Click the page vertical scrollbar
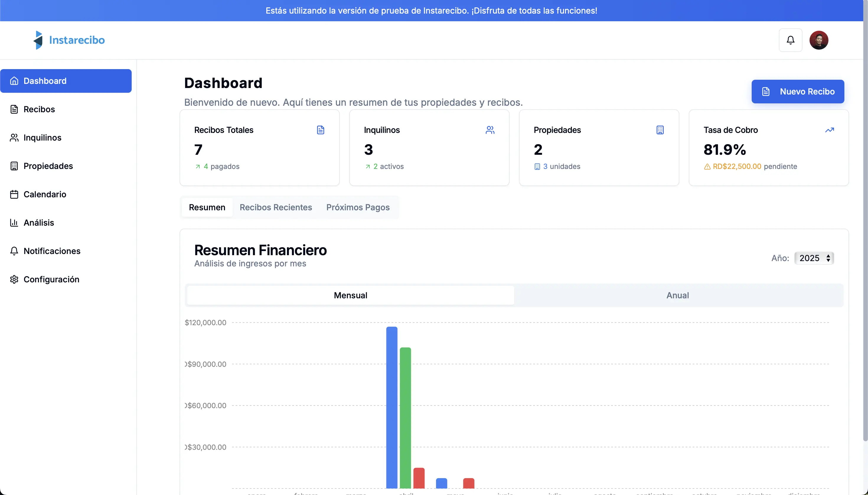Image resolution: width=868 pixels, height=495 pixels. point(865,220)
